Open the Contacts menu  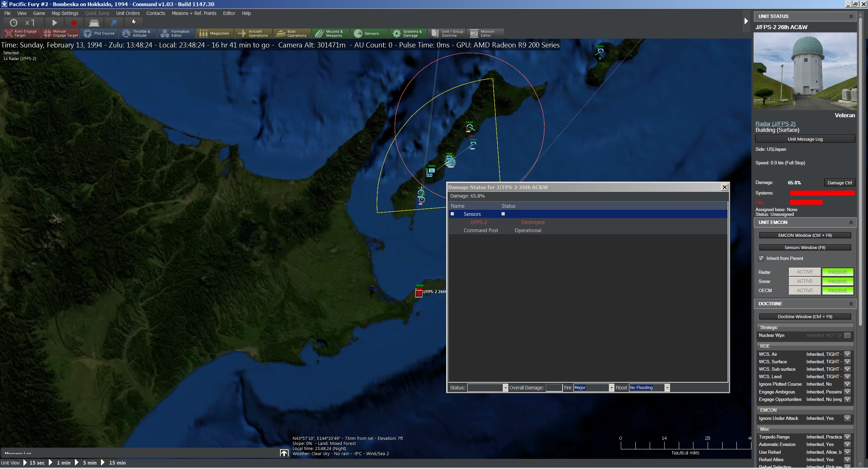click(156, 13)
